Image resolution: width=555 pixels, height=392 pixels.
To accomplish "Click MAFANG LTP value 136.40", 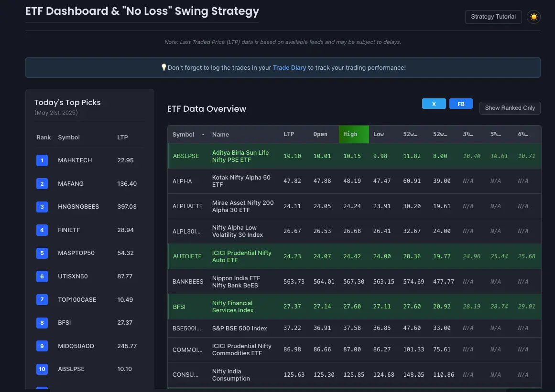I will (127, 184).
